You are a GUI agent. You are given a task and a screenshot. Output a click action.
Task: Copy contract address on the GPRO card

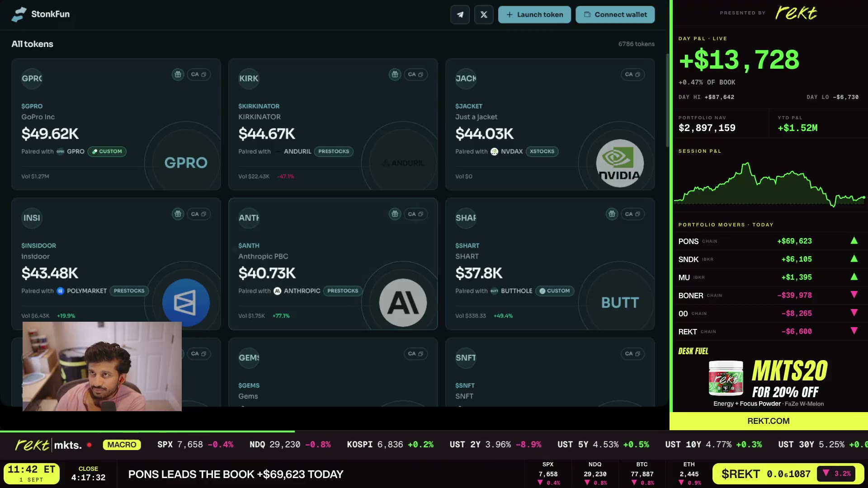tap(198, 75)
